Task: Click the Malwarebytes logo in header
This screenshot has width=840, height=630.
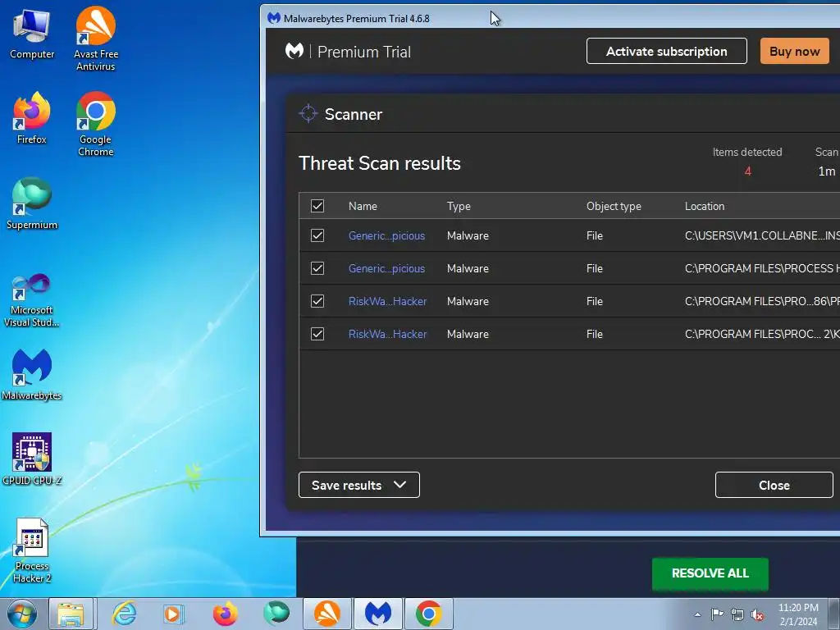Action: pos(294,52)
